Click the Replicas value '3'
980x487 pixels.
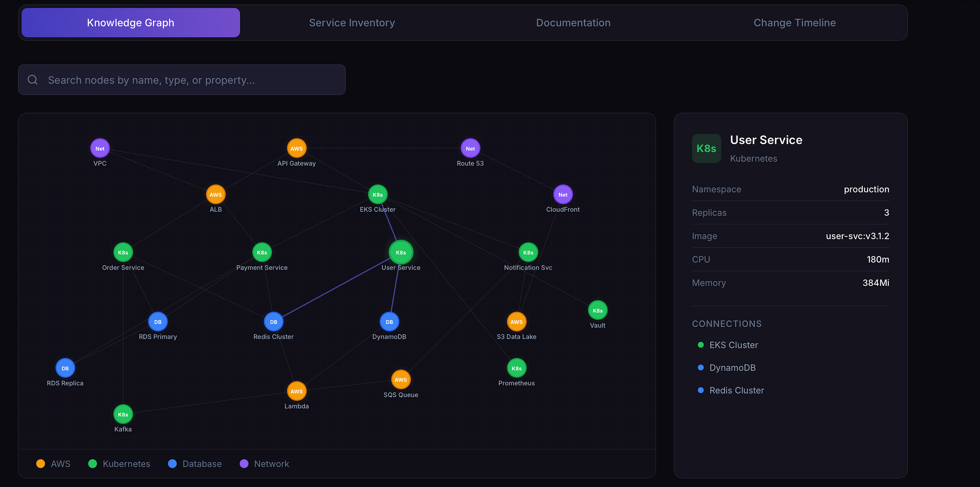point(887,212)
